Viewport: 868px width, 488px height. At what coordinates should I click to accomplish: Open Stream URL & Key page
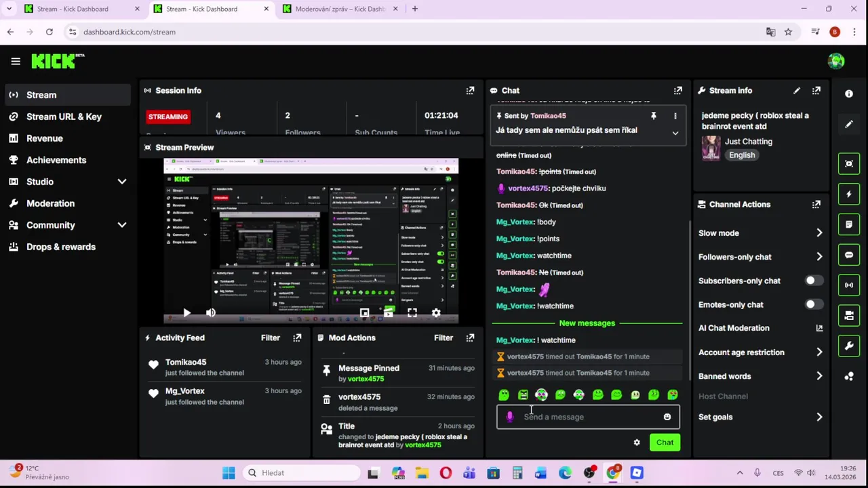coord(64,117)
